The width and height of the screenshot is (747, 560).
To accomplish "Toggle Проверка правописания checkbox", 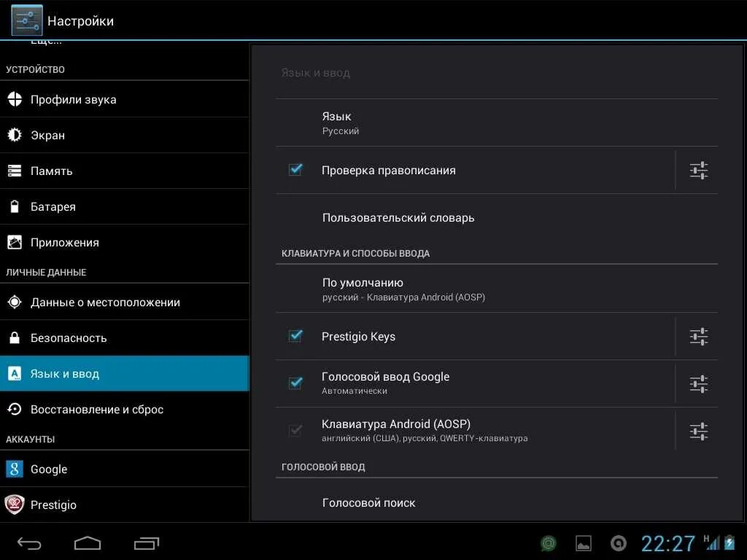I will point(295,169).
